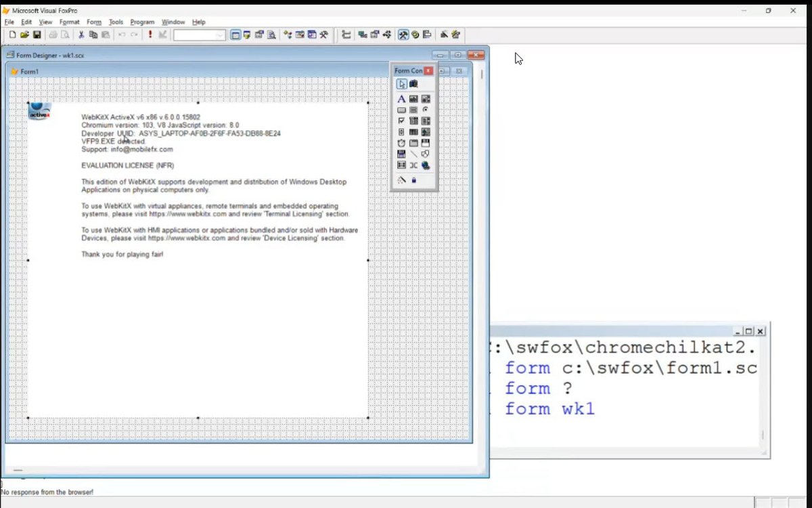The height and width of the screenshot is (508, 812).
Task: Select the Timer control tool
Action: click(401, 143)
